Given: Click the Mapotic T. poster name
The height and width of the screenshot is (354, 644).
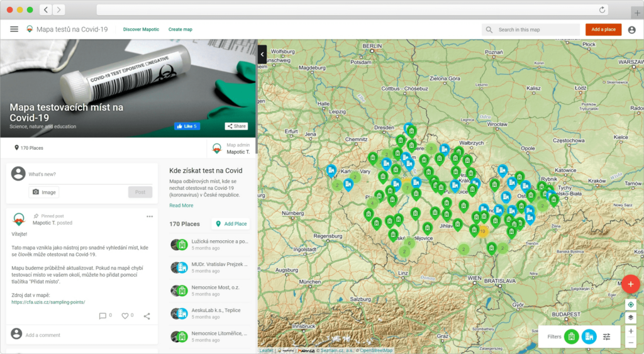Looking at the screenshot, I should [44, 223].
